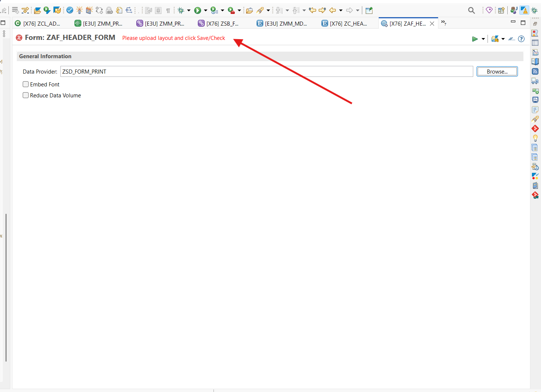Open the Coverage icon dropdown arrow
This screenshot has width=541, height=392.
(x=222, y=10)
